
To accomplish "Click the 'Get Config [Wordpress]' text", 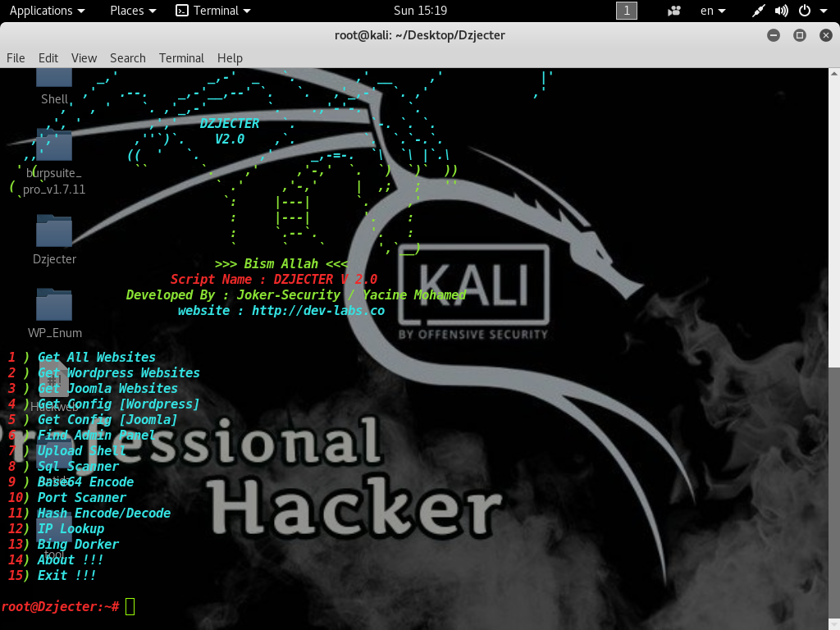I will pyautogui.click(x=118, y=404).
